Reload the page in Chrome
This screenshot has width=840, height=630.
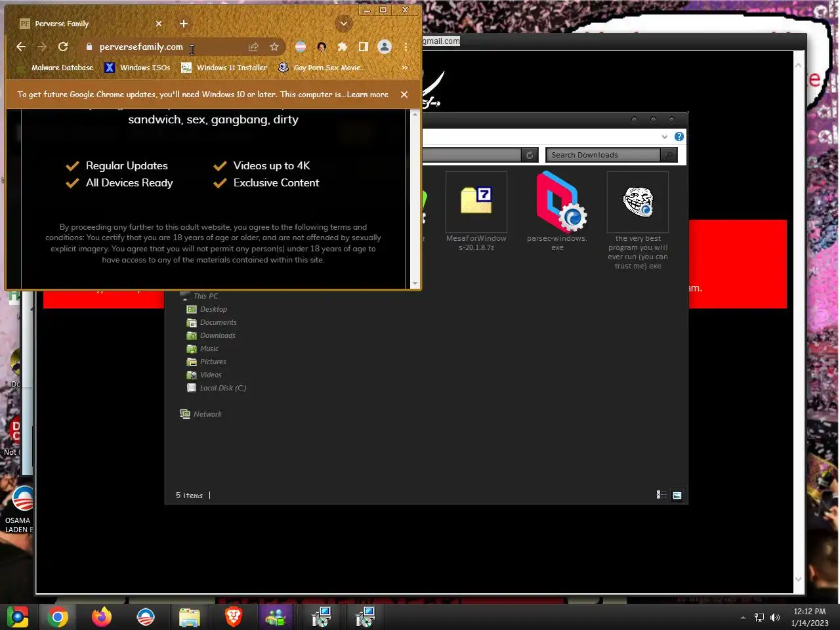point(63,47)
